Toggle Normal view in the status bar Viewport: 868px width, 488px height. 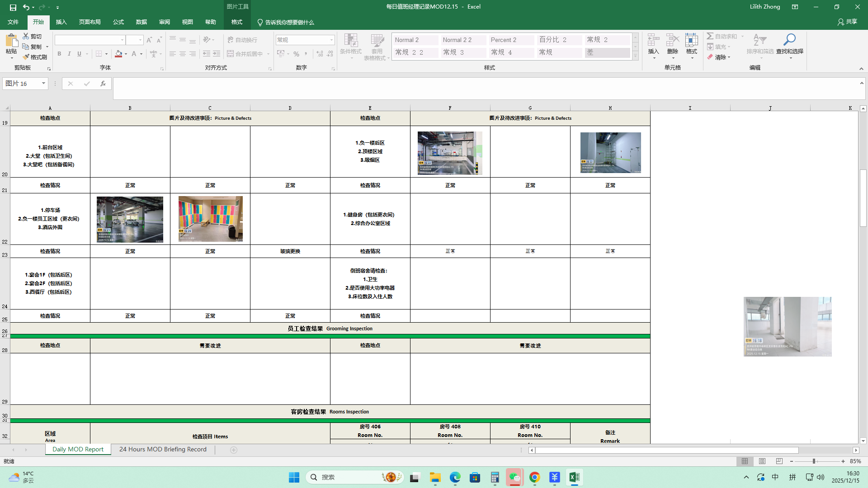(745, 461)
